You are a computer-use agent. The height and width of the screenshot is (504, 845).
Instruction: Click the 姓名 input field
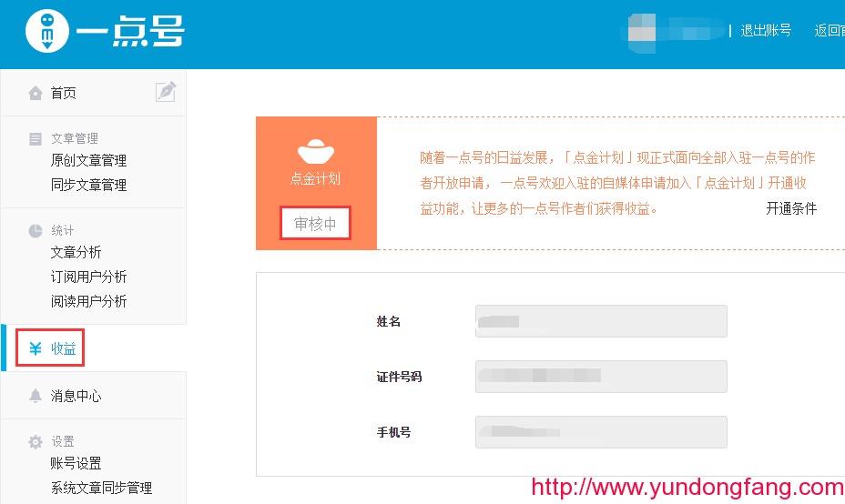(601, 321)
